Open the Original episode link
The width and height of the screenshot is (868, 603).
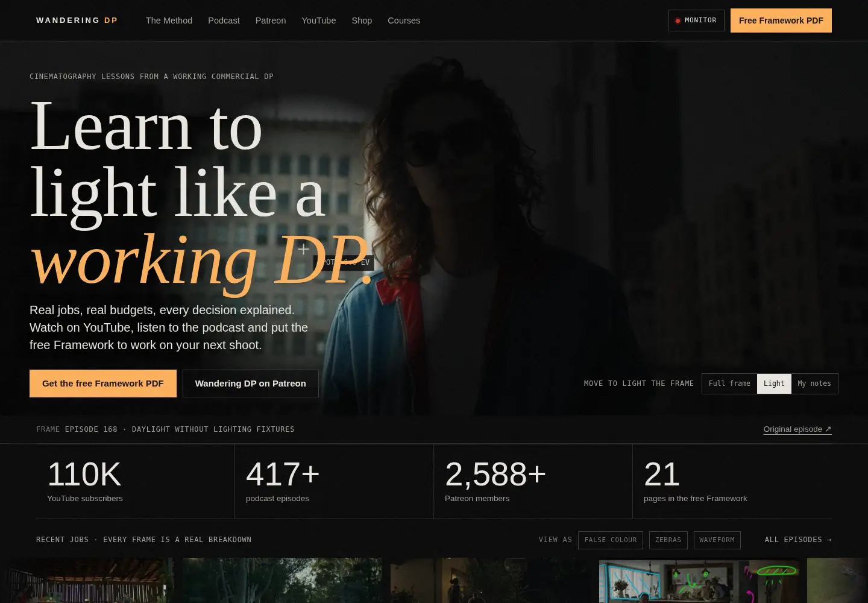coord(797,429)
